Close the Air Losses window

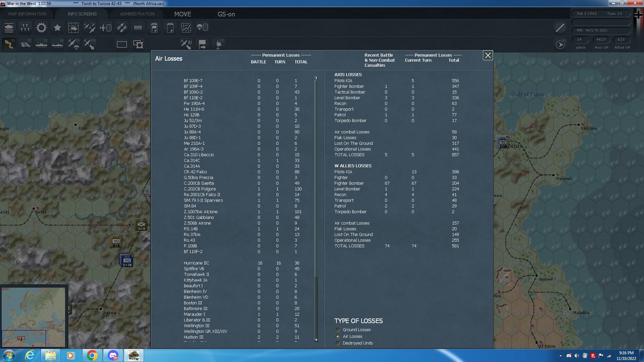pos(488,55)
